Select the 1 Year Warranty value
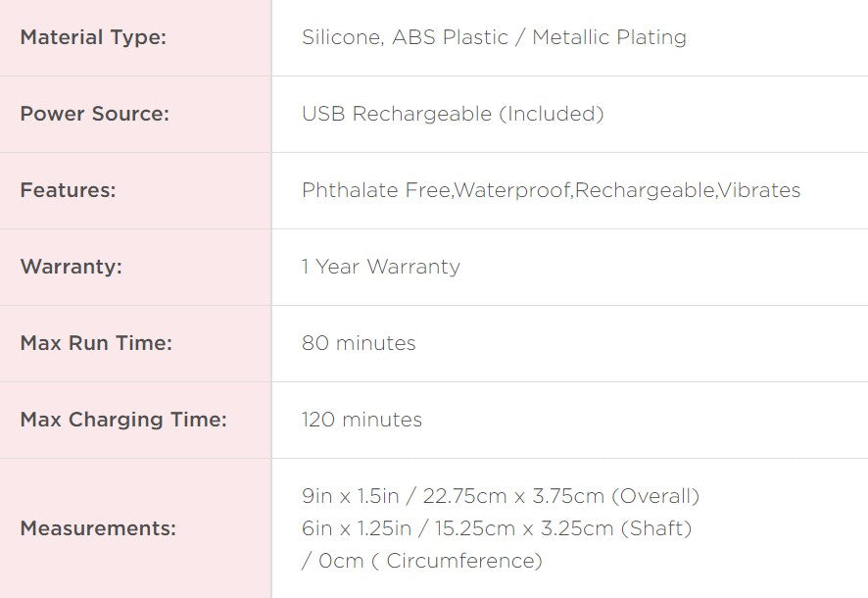This screenshot has width=868, height=598. 381,267
